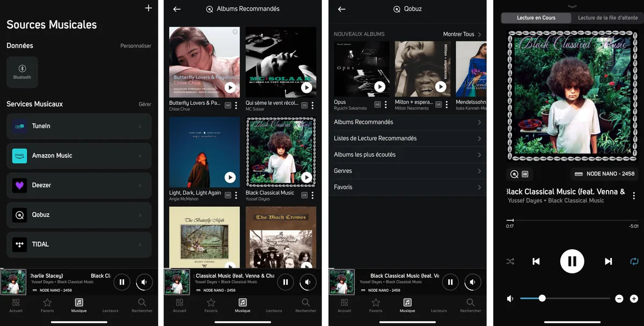Expand Albums les plus écoutés
Image resolution: width=644 pixels, height=326 pixels.
point(407,155)
